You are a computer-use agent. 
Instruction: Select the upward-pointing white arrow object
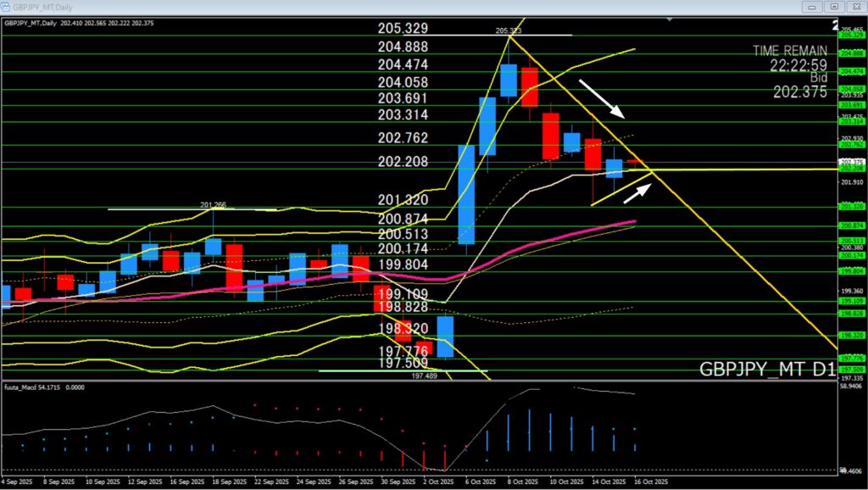pyautogui.click(x=639, y=192)
